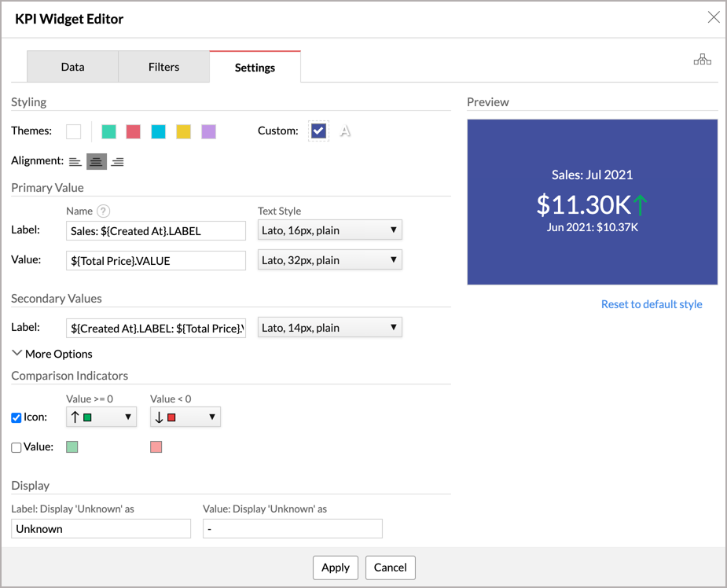Toggle the Custom styling checkbox
Image resolution: width=727 pixels, height=588 pixels.
318,130
